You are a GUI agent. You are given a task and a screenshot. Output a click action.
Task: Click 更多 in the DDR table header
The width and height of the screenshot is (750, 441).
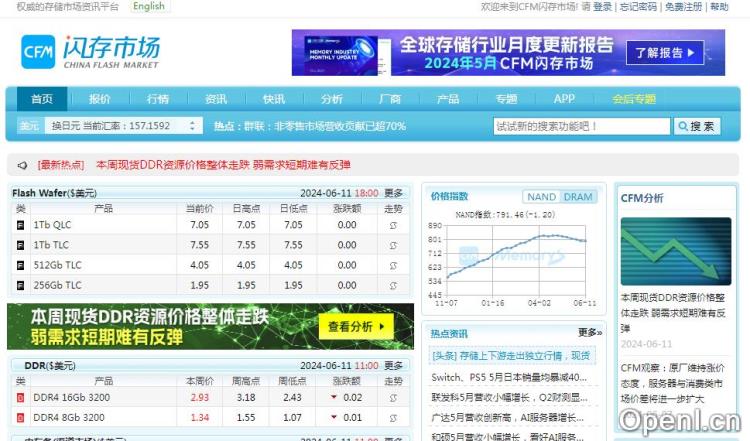[x=394, y=366]
